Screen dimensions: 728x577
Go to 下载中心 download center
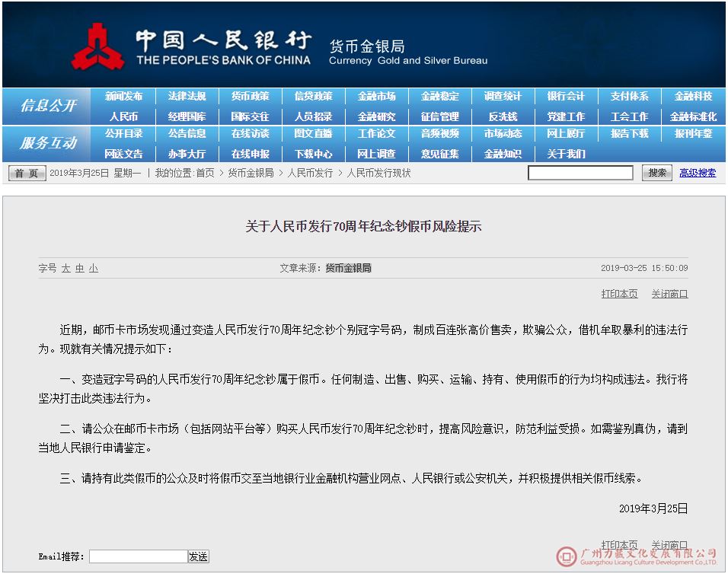[313, 154]
